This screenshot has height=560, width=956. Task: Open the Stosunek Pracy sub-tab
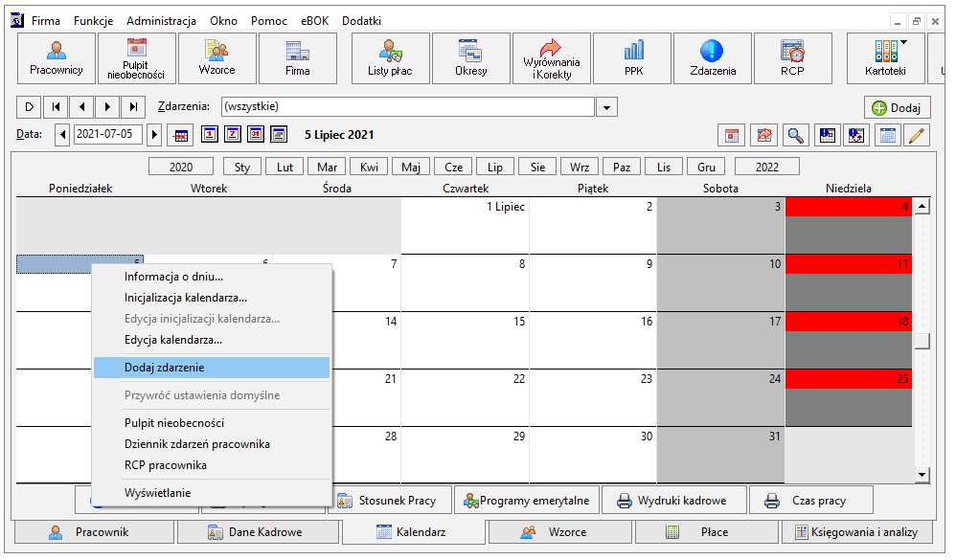tap(390, 501)
